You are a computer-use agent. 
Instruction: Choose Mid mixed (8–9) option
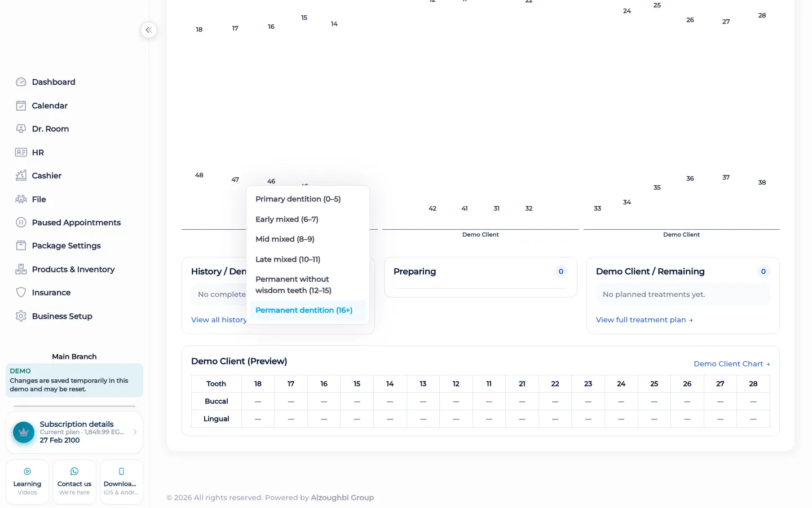click(x=308, y=239)
